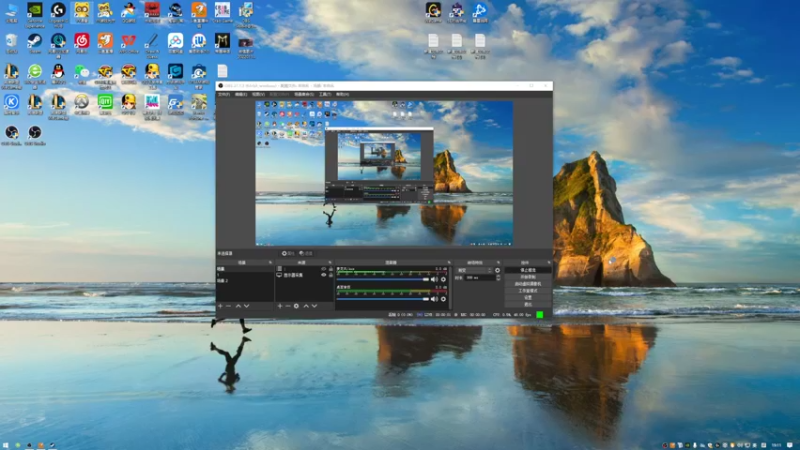
Task: Move the selected scene up in Scenes panel
Action: tap(238, 306)
